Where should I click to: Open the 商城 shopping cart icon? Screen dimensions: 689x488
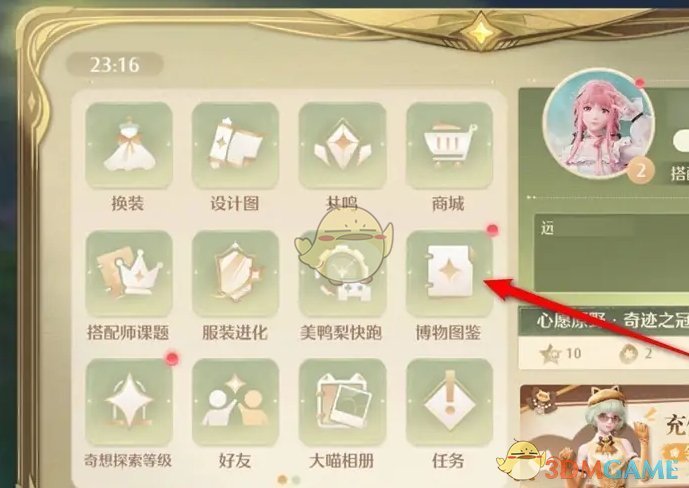[x=449, y=145]
